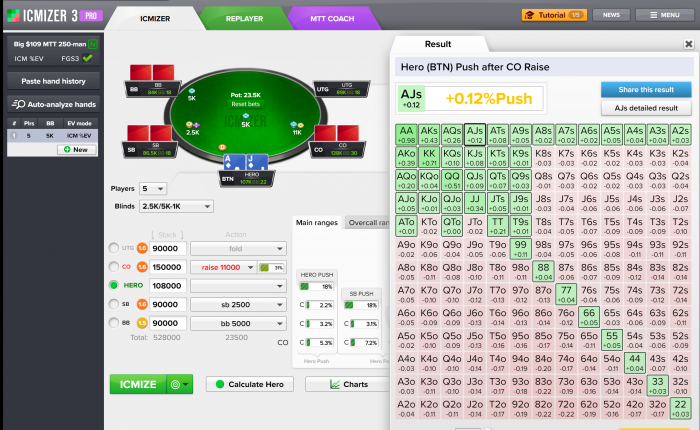Select the HERO radio button
The image size is (700, 430).
(x=114, y=285)
